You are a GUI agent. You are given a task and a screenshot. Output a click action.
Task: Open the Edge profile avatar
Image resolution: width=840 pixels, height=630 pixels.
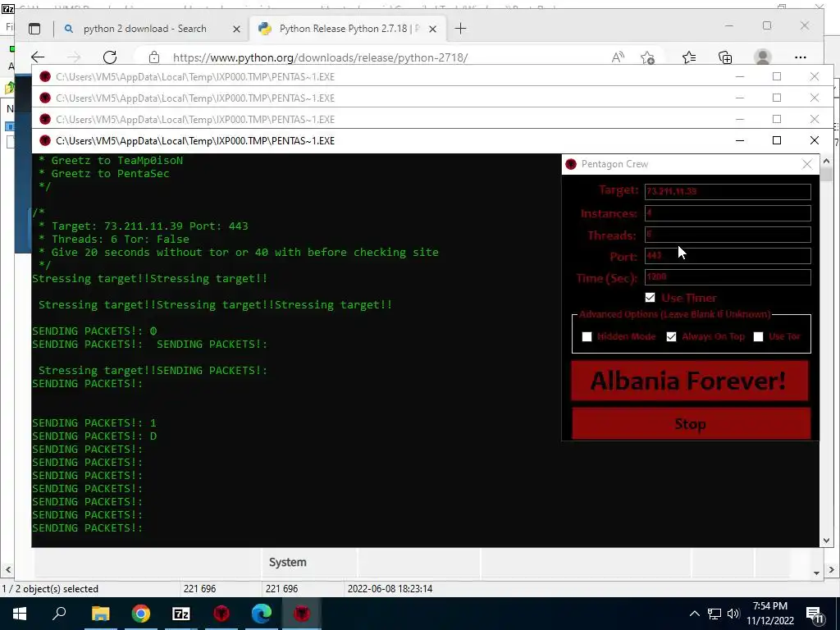point(762,57)
